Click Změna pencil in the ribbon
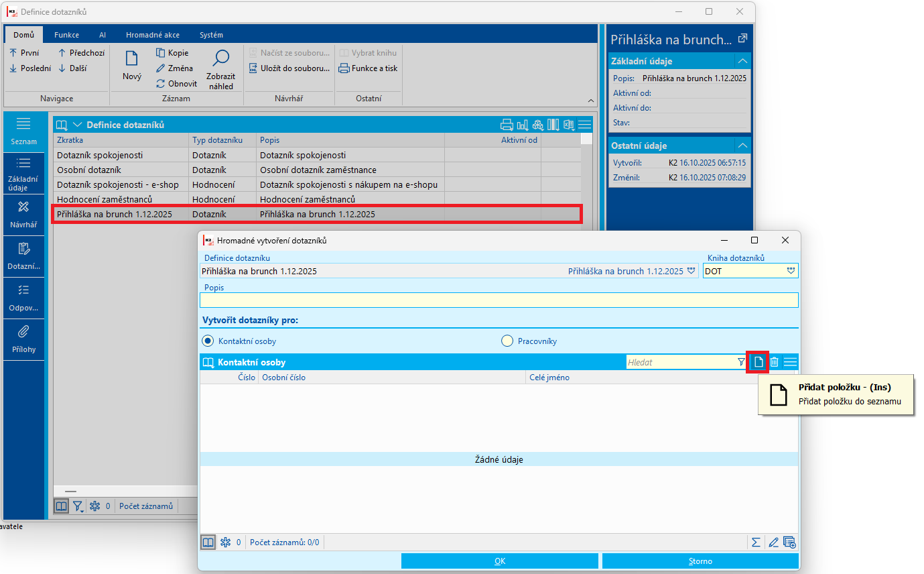 click(175, 68)
